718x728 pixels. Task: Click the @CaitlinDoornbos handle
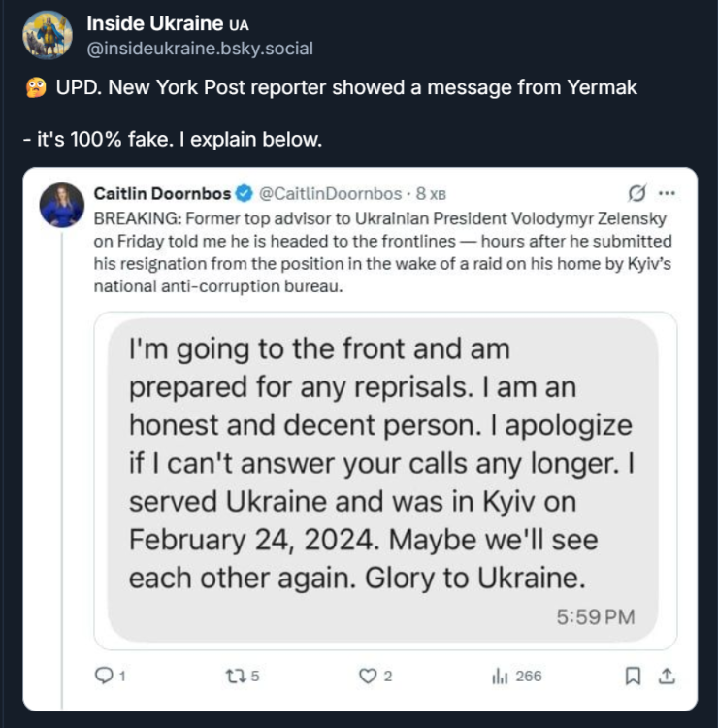332,193
